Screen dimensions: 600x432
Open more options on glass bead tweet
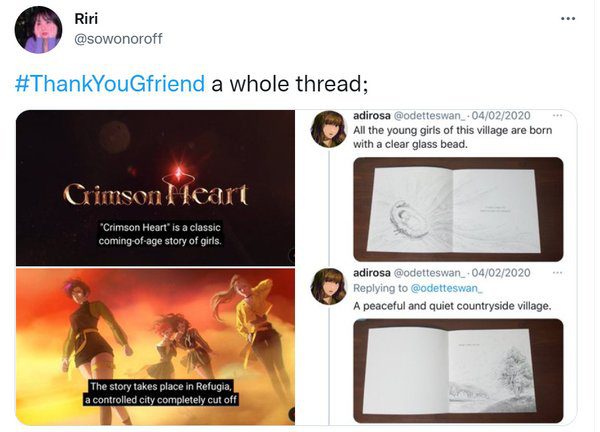(x=558, y=115)
